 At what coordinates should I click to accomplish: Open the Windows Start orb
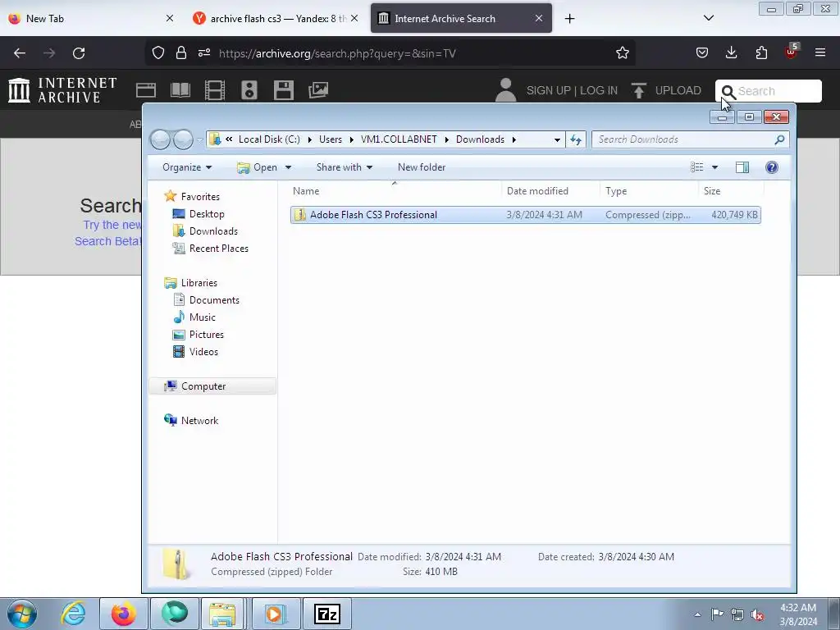click(x=22, y=614)
